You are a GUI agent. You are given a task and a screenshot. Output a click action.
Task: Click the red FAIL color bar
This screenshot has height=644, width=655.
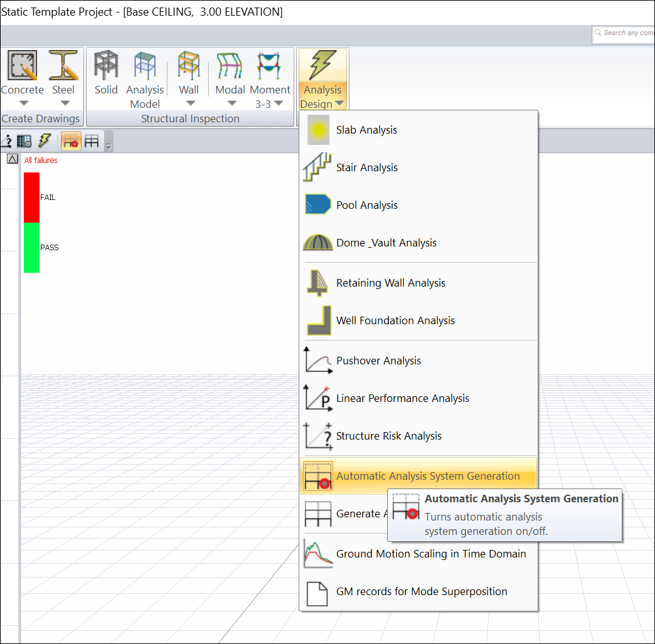[31, 198]
